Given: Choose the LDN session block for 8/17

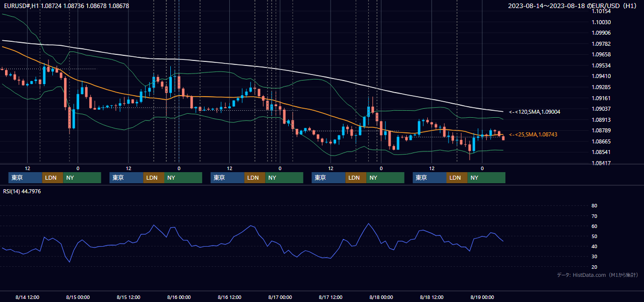Looking at the screenshot, I should click(x=356, y=178).
